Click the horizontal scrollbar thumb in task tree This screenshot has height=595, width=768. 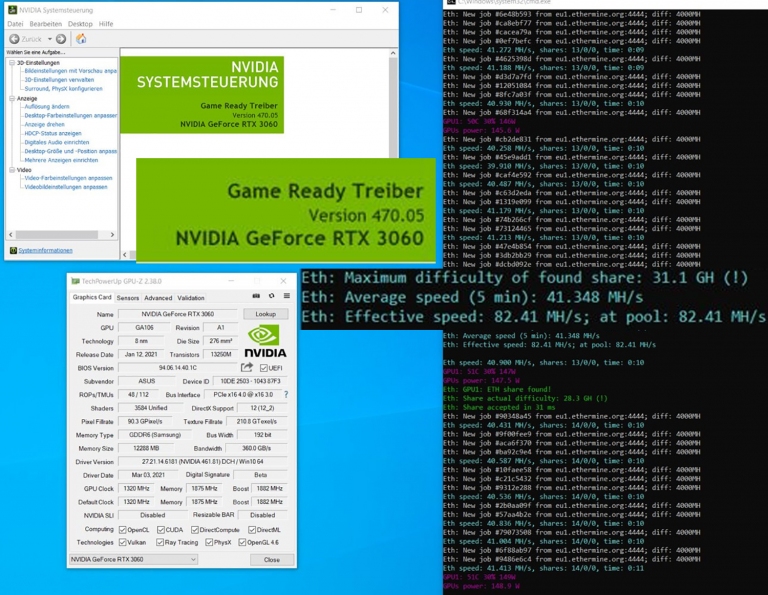[57, 235]
